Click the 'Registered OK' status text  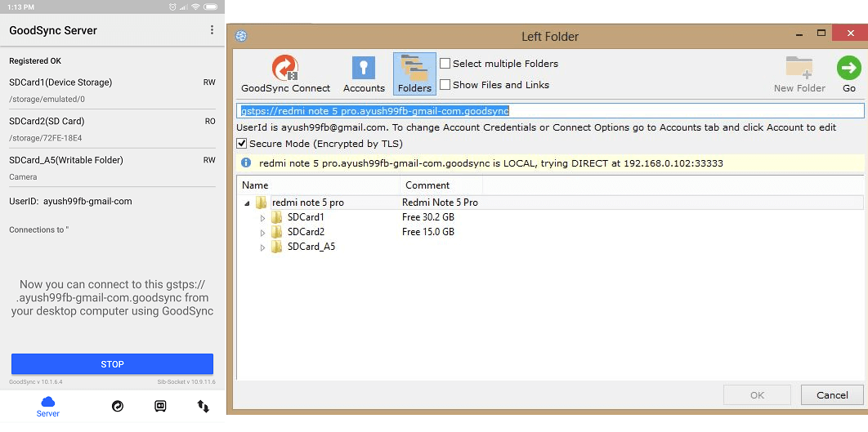tap(35, 61)
